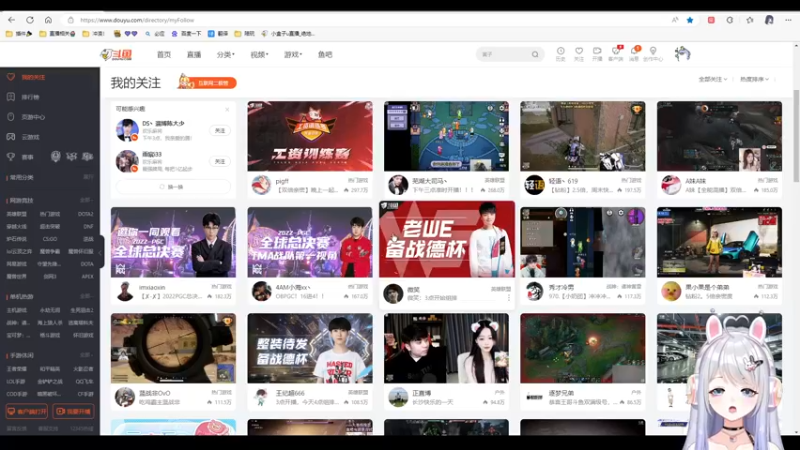
Task: Click the browser address bar URL
Action: tap(137, 20)
